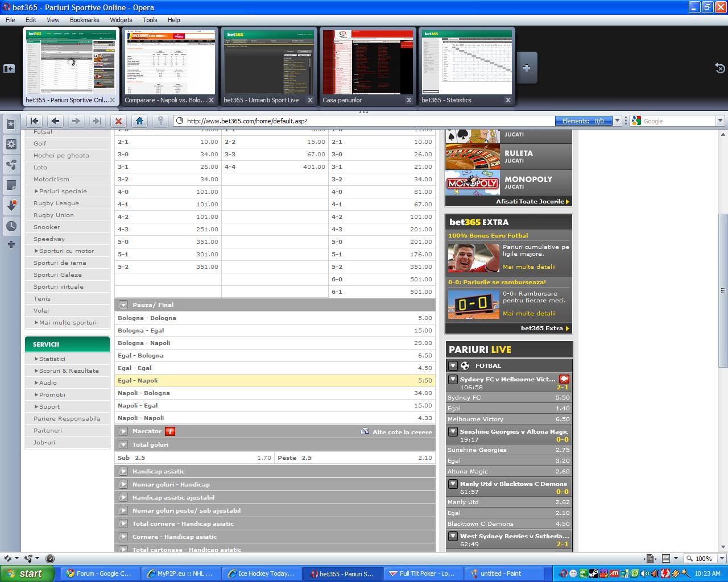Expand Total cornere - Handicap asiatic
Image resolution: width=728 pixels, height=582 pixels.
coord(123,523)
